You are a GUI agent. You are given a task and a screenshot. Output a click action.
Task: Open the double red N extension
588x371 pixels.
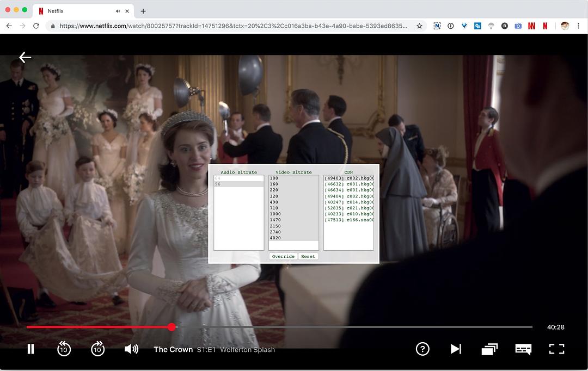point(531,26)
